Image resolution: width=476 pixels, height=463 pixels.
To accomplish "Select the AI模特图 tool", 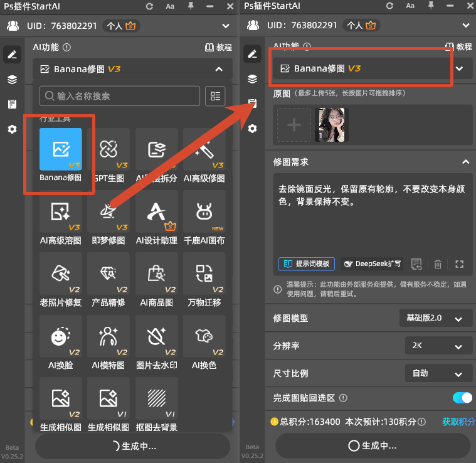I will [108, 336].
